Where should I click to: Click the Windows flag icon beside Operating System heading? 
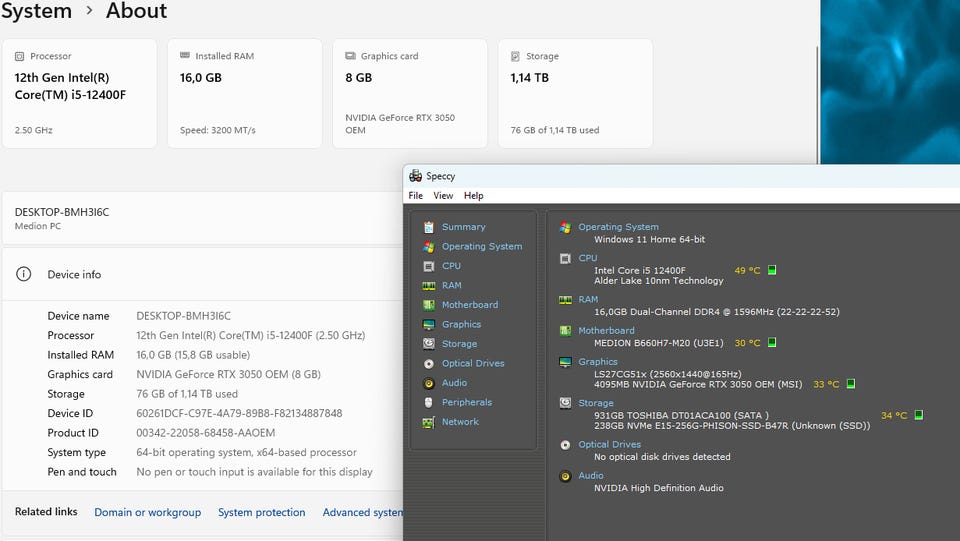point(565,227)
